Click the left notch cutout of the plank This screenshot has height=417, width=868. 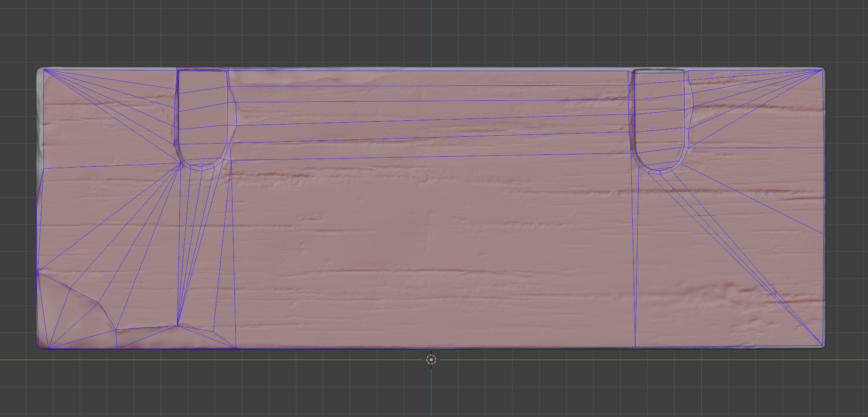coord(203,119)
